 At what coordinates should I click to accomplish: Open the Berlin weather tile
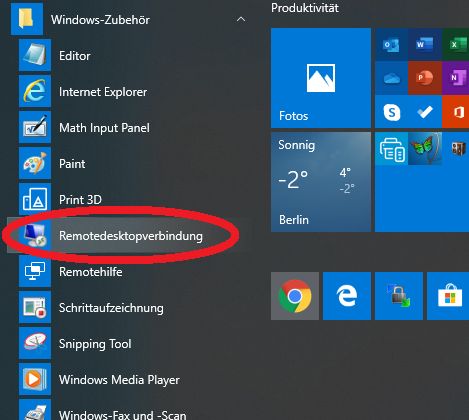click(x=321, y=182)
